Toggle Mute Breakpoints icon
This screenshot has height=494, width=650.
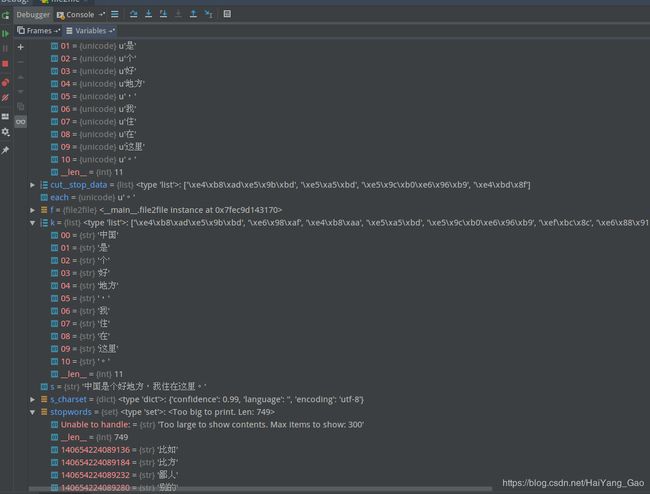pyautogui.click(x=5, y=98)
